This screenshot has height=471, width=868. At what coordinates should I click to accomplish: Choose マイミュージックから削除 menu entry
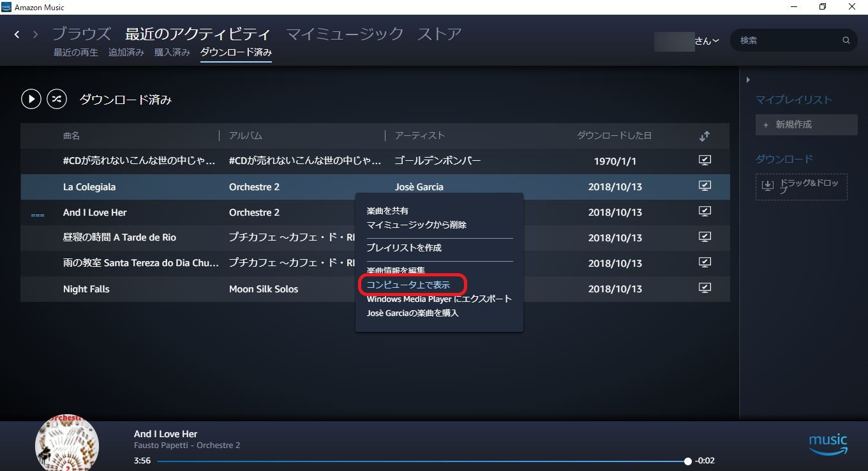tap(417, 225)
